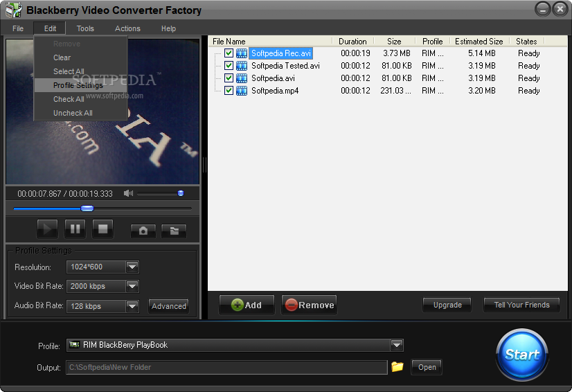Click the 00:00:07.867 / 00:00:19.333 time display
Screen dimensions: 572x392
[x=65, y=194]
